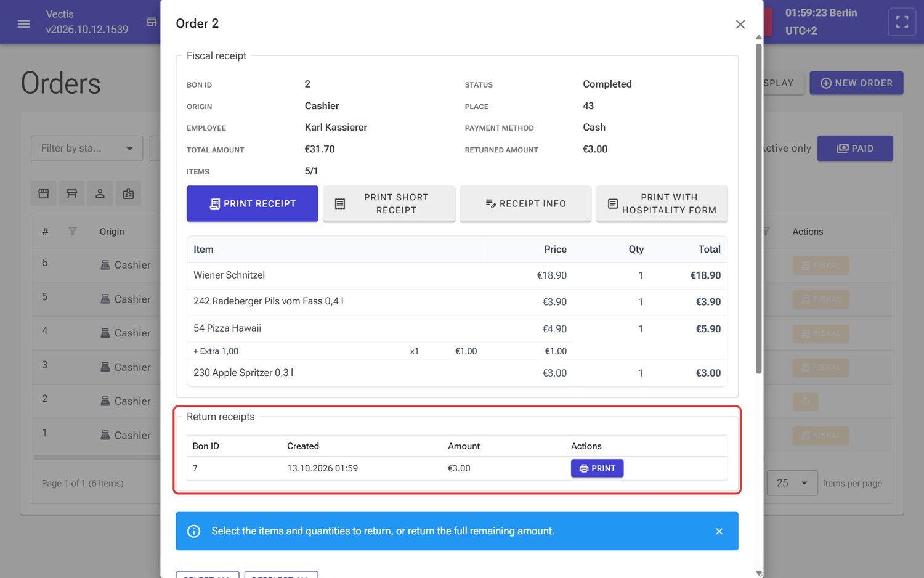Click the person origin filter icon

100,193
